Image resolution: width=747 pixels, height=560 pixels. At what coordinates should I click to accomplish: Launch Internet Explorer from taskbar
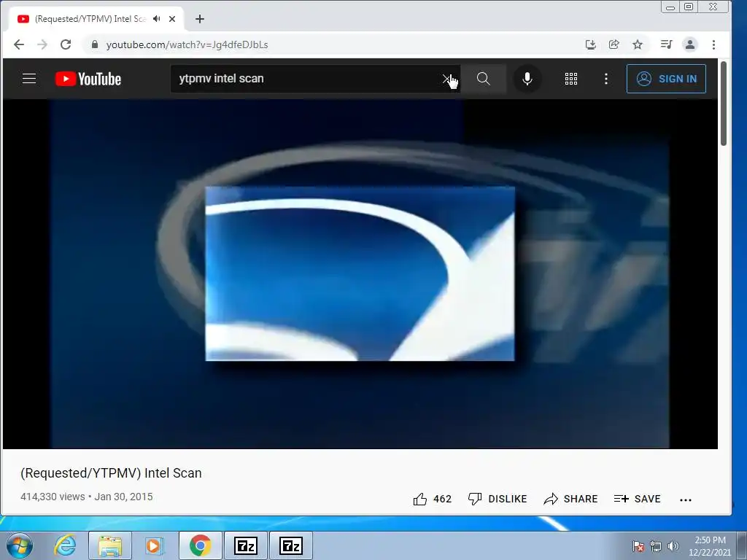[x=65, y=545]
